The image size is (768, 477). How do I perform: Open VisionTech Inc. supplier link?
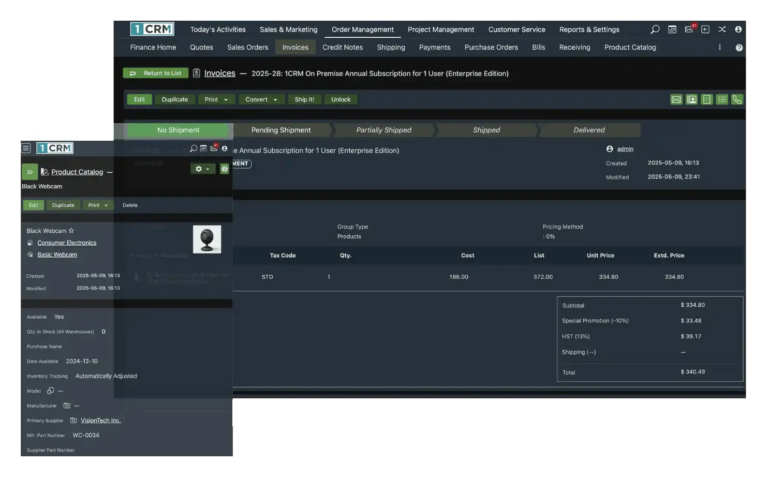tap(100, 421)
